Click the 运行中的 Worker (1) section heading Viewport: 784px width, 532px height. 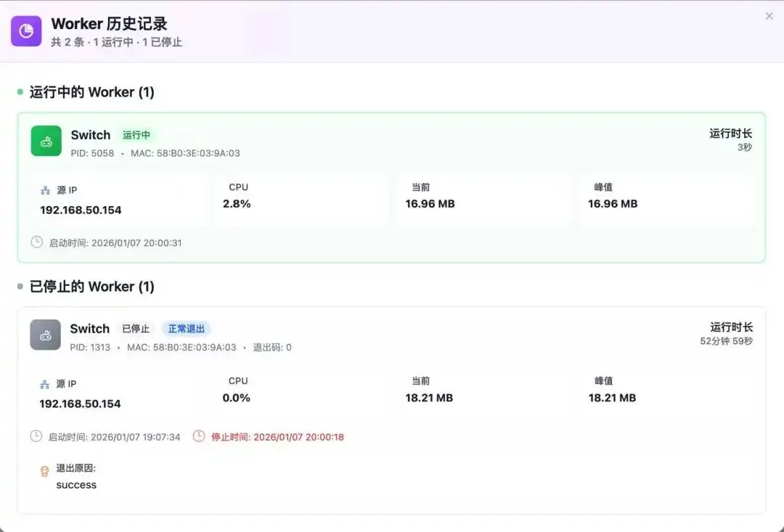(x=91, y=92)
